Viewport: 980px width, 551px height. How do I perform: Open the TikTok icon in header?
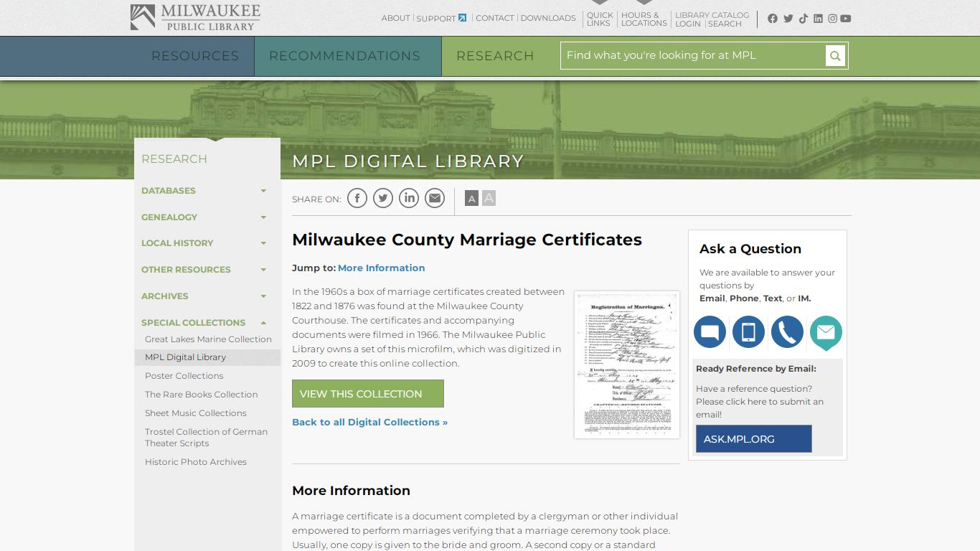[x=804, y=19]
